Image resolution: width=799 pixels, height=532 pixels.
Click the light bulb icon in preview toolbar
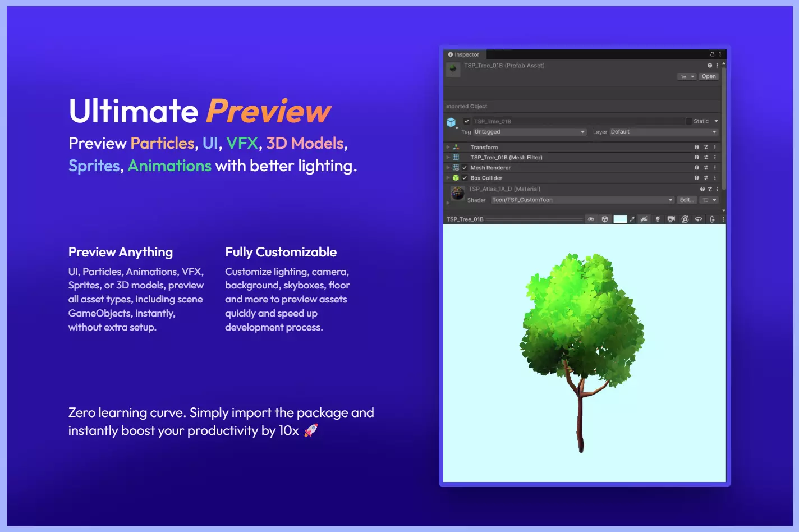[658, 219]
